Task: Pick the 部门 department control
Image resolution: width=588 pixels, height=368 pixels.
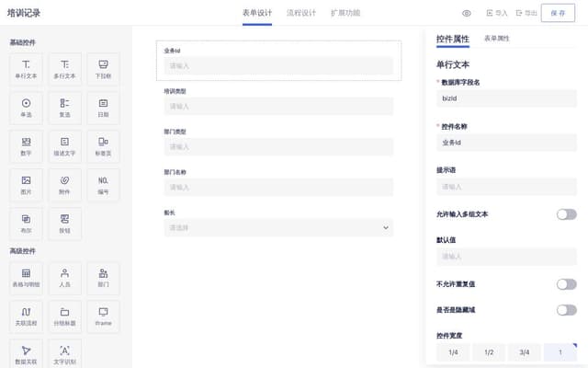Action: tap(103, 278)
